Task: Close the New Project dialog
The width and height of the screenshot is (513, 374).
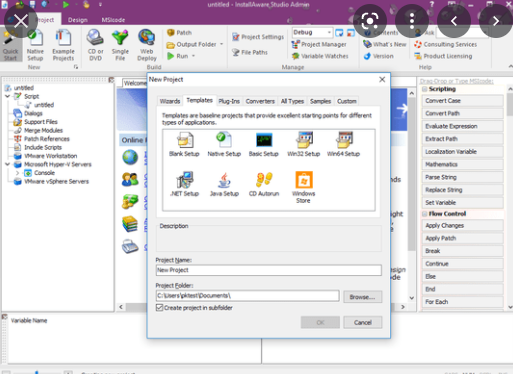Action: [382, 79]
